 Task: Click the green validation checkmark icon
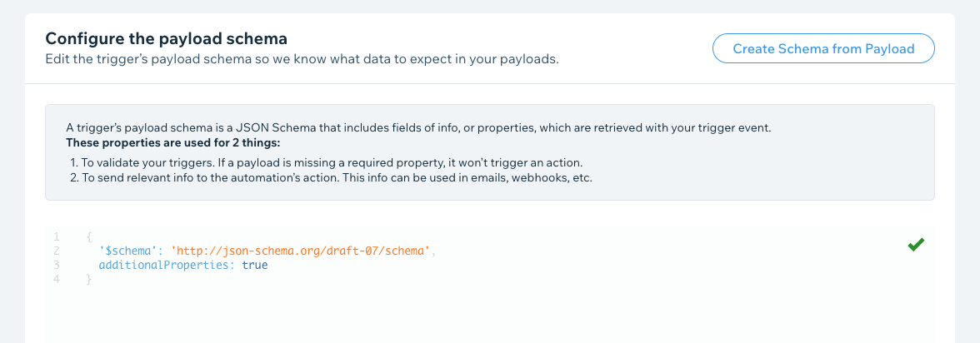(x=916, y=245)
